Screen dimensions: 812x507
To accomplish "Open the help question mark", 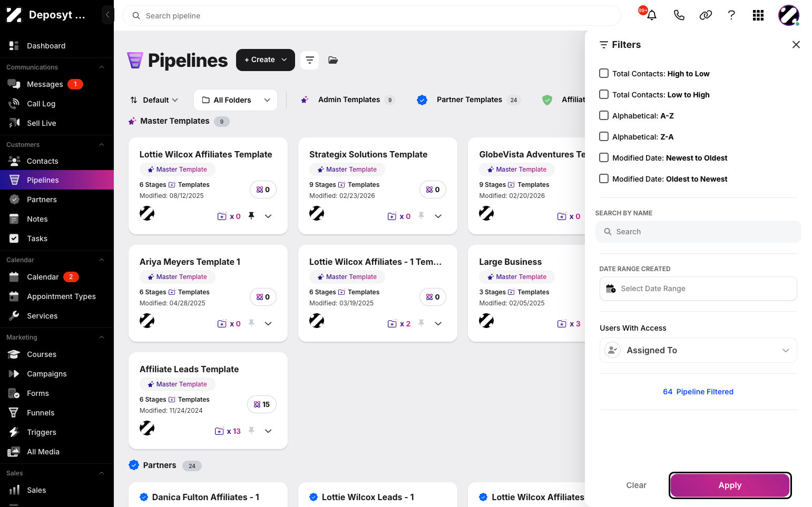I will [731, 15].
